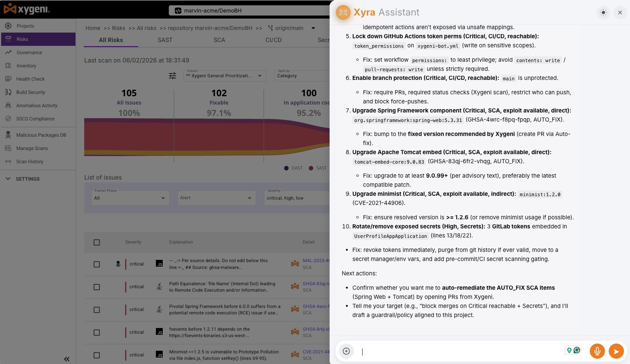Select all issues with header checkbox

(97, 242)
